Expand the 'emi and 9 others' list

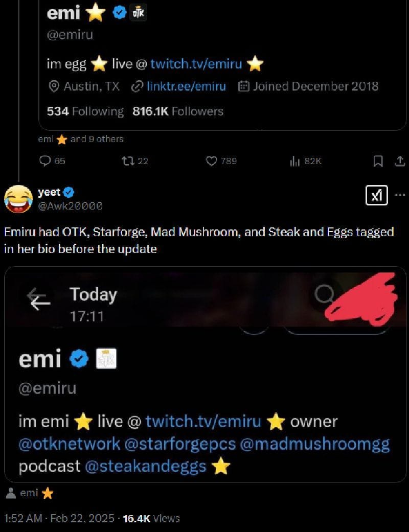click(79, 138)
